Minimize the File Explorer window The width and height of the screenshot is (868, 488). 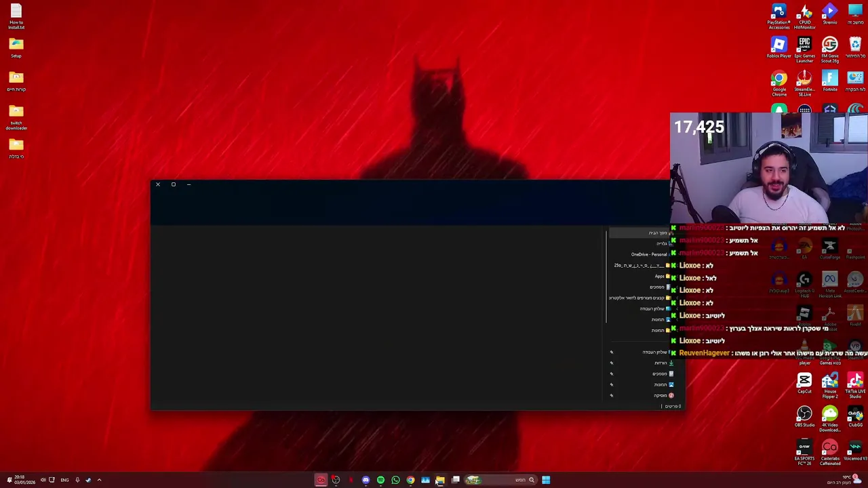189,184
